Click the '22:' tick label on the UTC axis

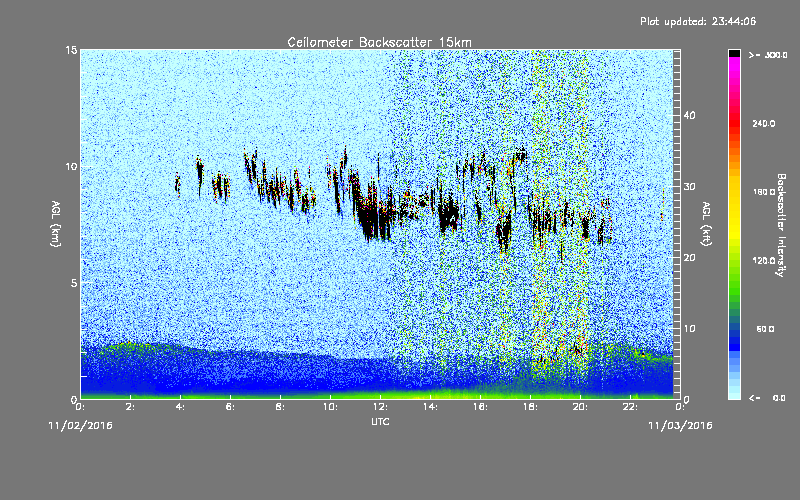coord(631,407)
